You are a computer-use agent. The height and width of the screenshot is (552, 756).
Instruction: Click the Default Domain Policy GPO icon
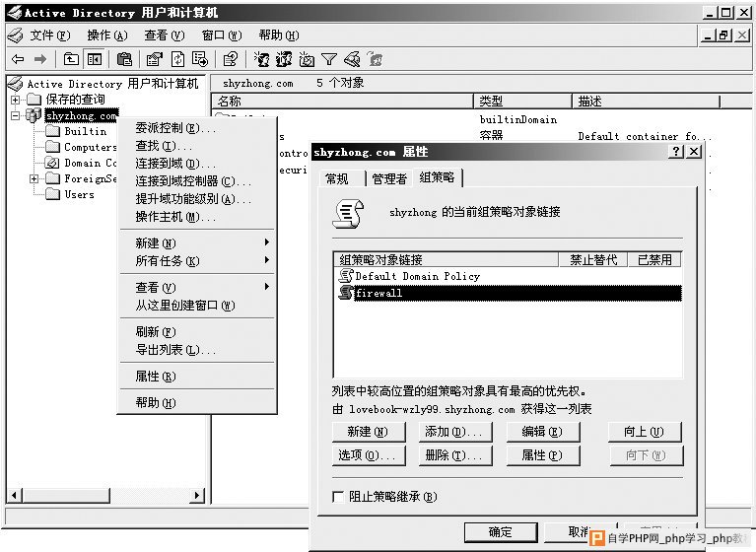(346, 276)
